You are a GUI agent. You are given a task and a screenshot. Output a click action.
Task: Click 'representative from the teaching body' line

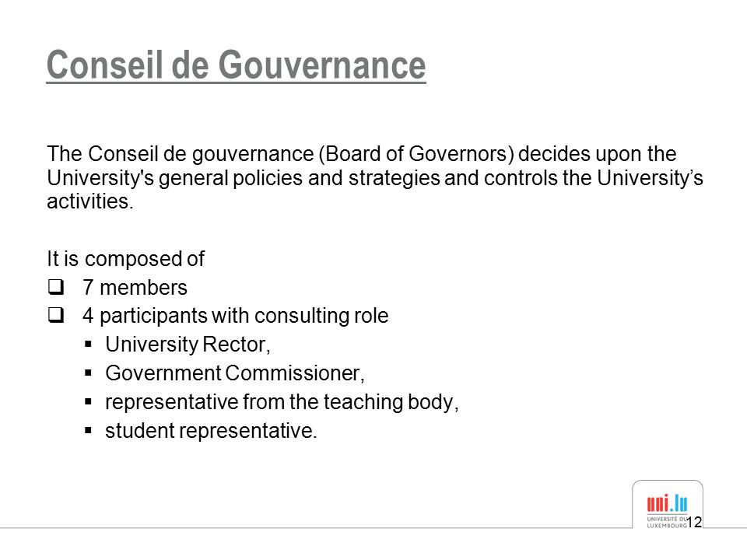(x=282, y=402)
